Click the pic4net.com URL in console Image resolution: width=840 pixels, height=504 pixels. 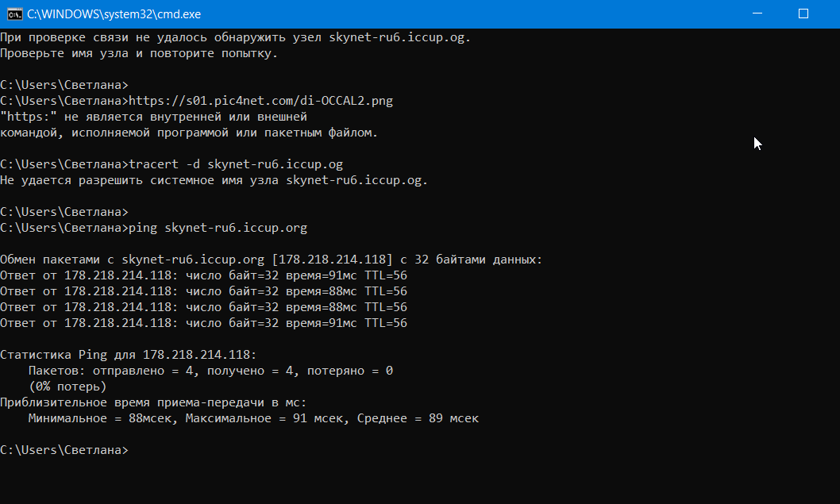261,101
